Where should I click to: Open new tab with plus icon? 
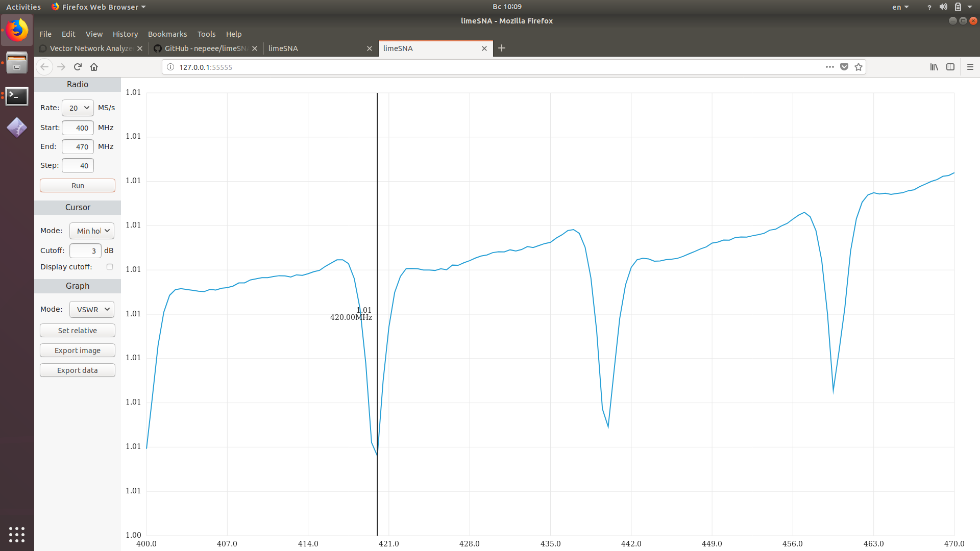pyautogui.click(x=502, y=48)
